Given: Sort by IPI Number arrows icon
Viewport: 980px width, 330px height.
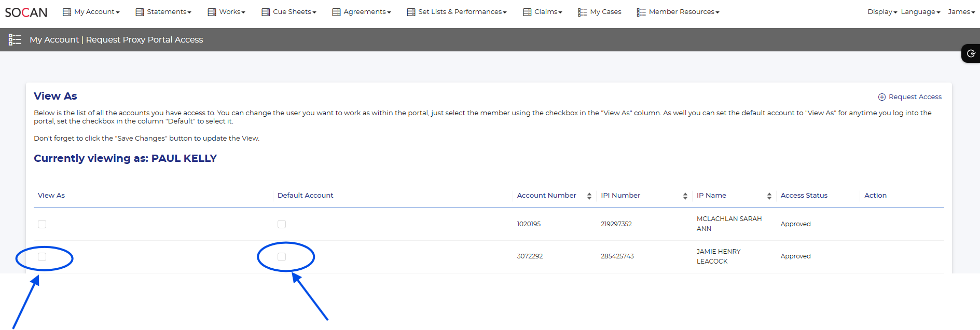Looking at the screenshot, I should click(x=685, y=196).
